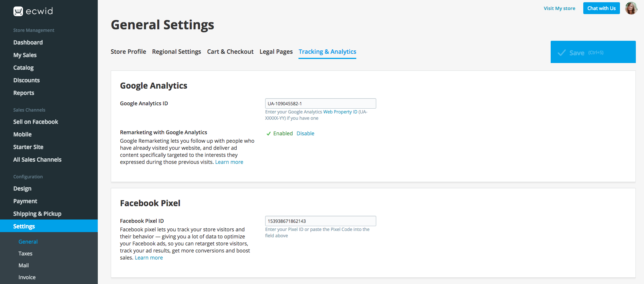Image resolution: width=644 pixels, height=284 pixels.
Task: Open Learn more about Google Remarketing
Action: pyautogui.click(x=229, y=162)
